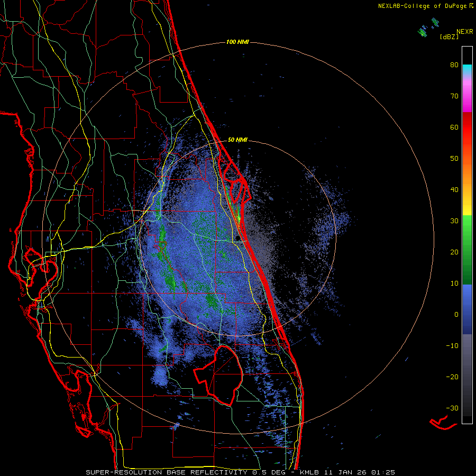Click the [dBZ] unit label

pos(449,36)
